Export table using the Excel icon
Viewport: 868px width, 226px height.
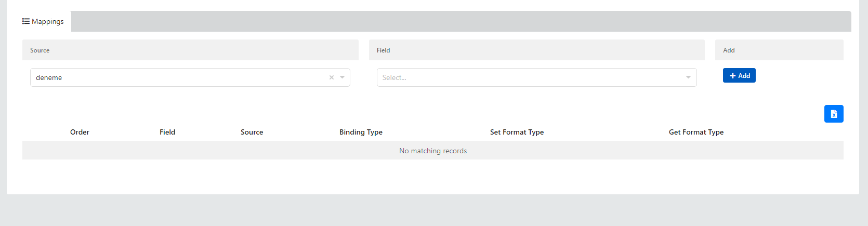point(834,114)
